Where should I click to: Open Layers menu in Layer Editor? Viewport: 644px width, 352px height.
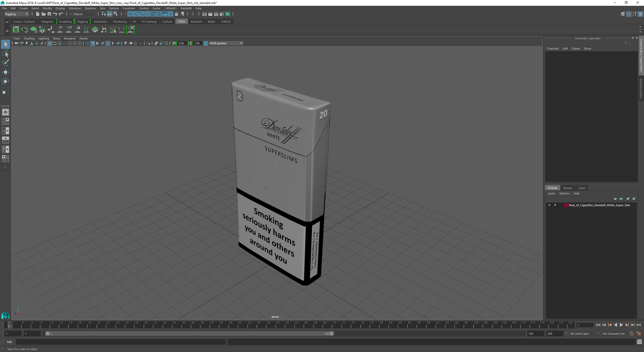click(x=551, y=193)
